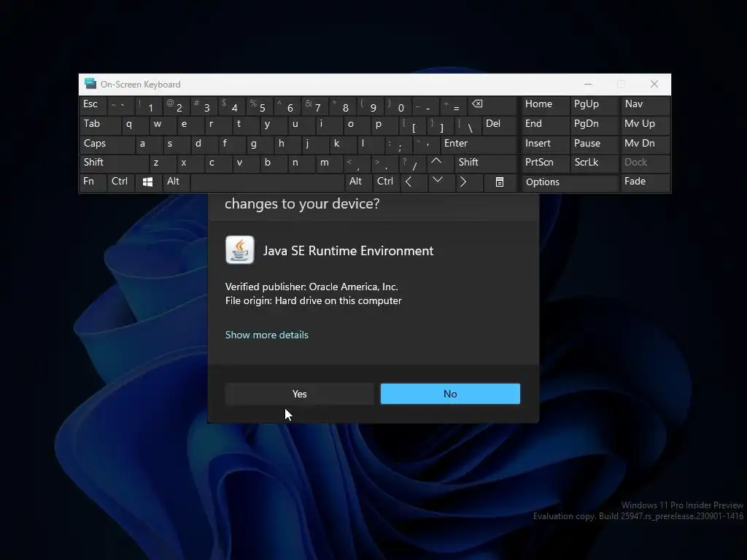
Task: Click the down arrow key
Action: pyautogui.click(x=441, y=182)
